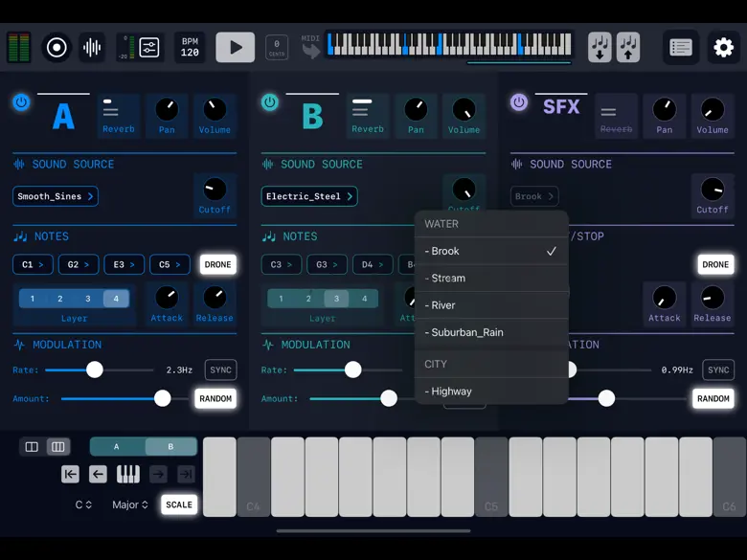Open Reverb settings for layer A

pos(118,116)
